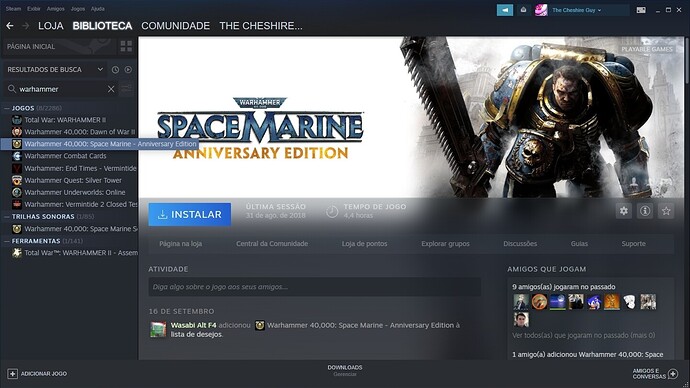The width and height of the screenshot is (690, 388).
Task: Open Loja de pontos tab
Action: click(x=365, y=244)
